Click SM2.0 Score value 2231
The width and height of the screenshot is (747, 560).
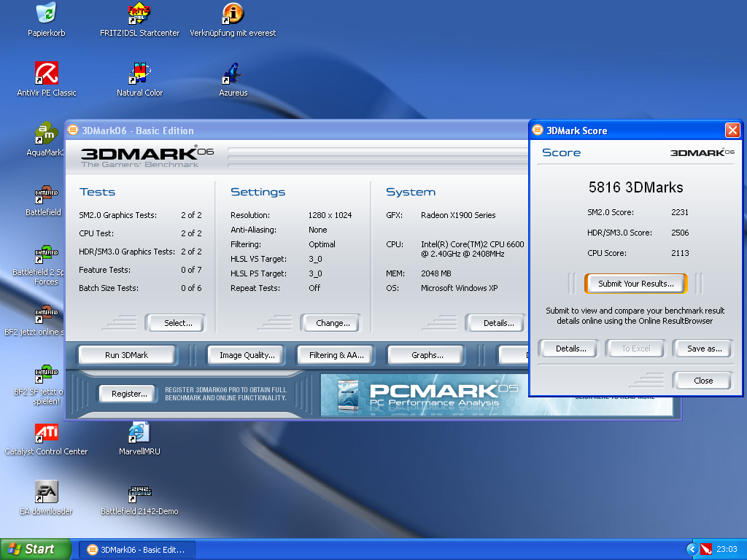point(680,212)
